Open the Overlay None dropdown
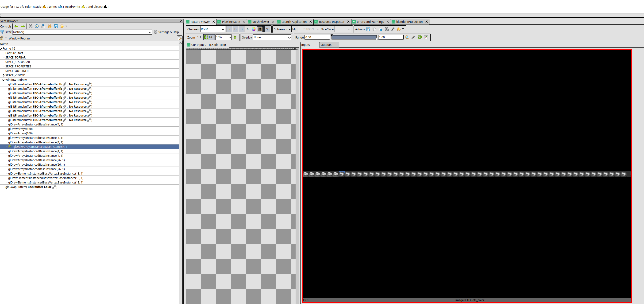 click(272, 37)
